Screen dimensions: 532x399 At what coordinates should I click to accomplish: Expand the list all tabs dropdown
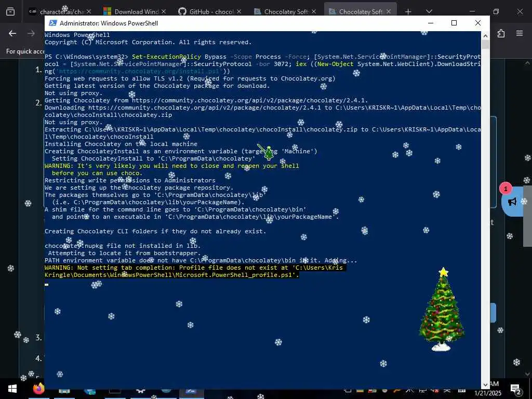pyautogui.click(x=429, y=12)
